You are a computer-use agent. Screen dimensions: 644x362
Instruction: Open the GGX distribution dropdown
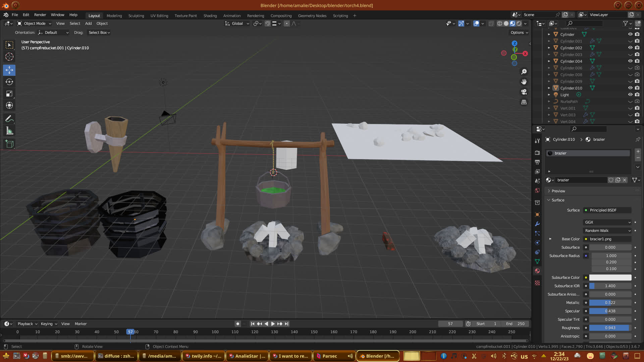[607, 222]
